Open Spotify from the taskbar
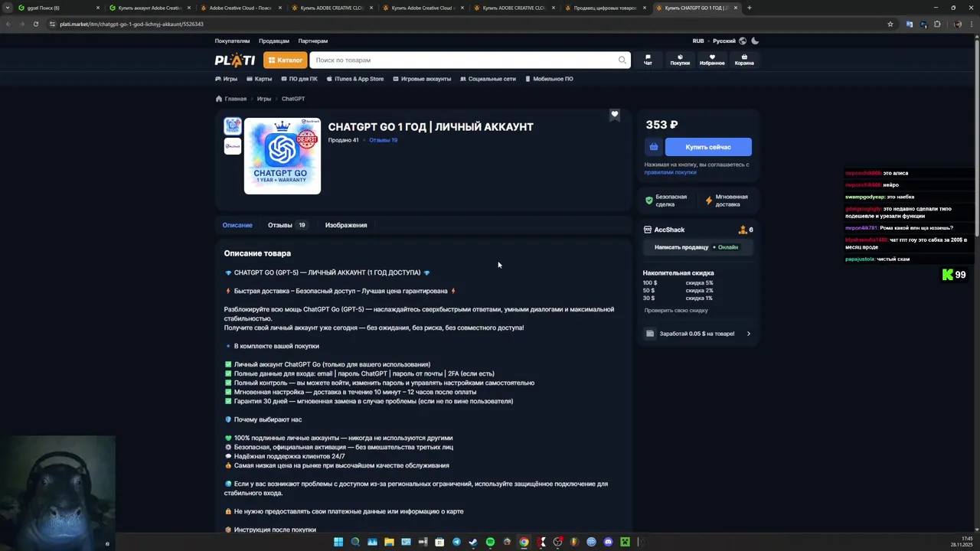 (490, 542)
